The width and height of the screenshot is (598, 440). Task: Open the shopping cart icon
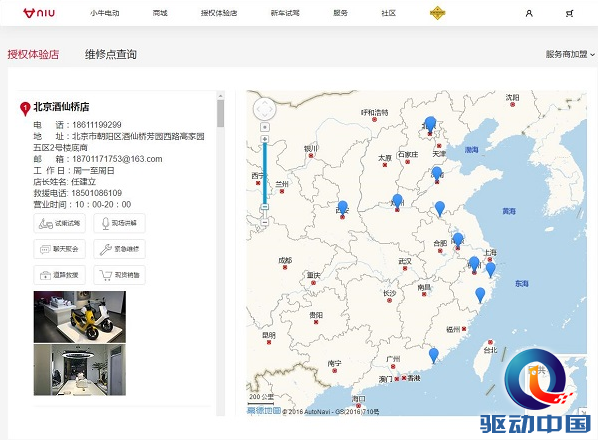tap(569, 13)
